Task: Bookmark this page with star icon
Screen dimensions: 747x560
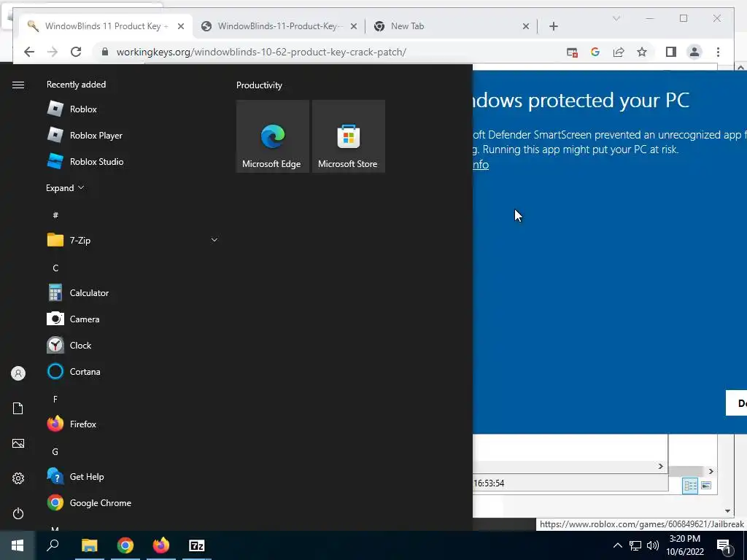Action: (642, 52)
